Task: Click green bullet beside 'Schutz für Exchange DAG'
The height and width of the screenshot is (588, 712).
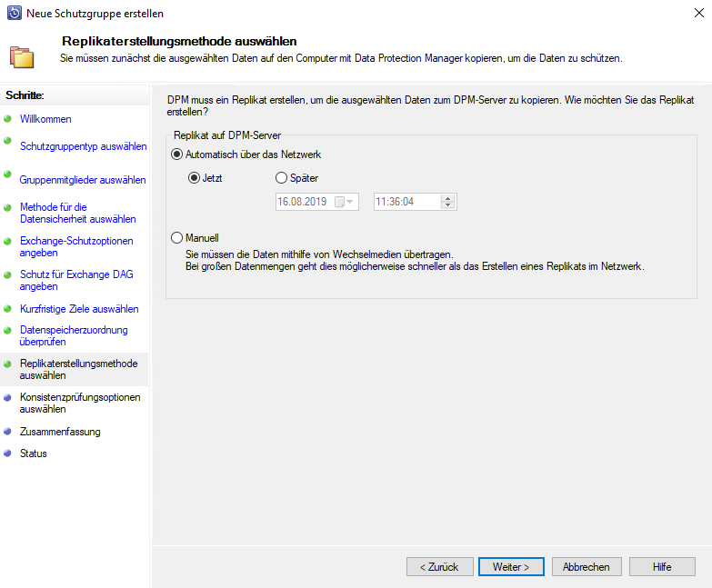Action: click(7, 275)
